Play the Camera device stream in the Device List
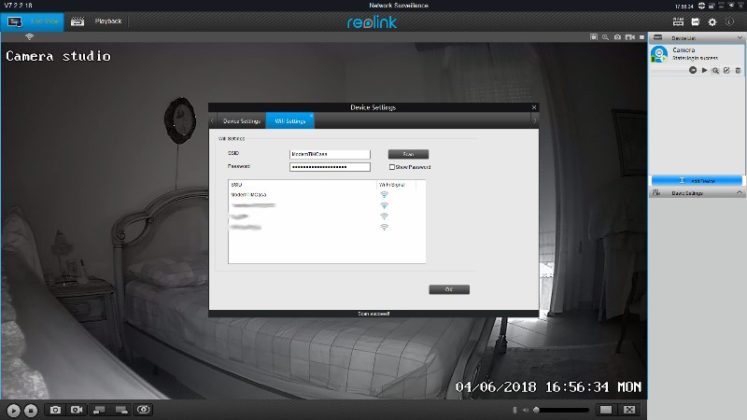This screenshot has height=420, width=747. pos(704,70)
